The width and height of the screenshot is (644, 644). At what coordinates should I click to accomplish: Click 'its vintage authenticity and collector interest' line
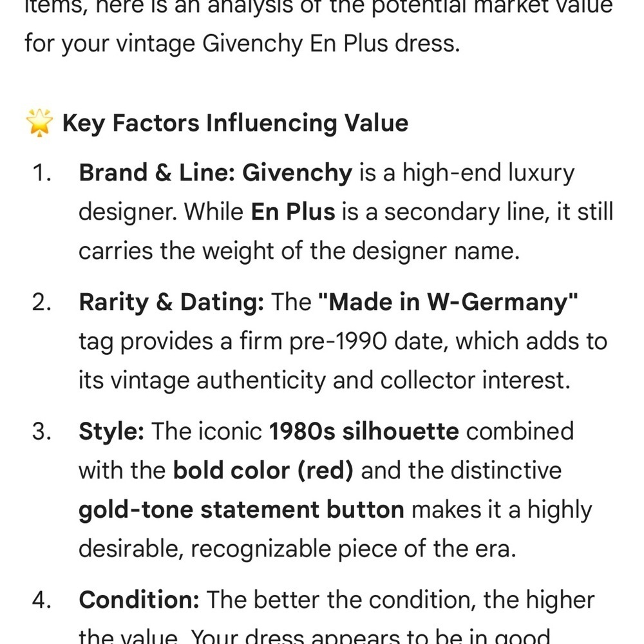(325, 381)
